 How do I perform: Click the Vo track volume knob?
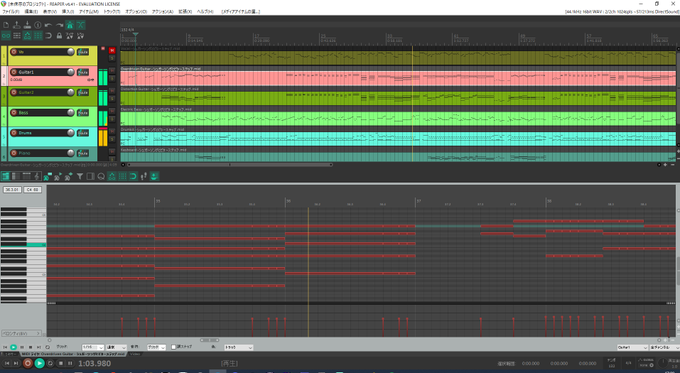(x=71, y=52)
